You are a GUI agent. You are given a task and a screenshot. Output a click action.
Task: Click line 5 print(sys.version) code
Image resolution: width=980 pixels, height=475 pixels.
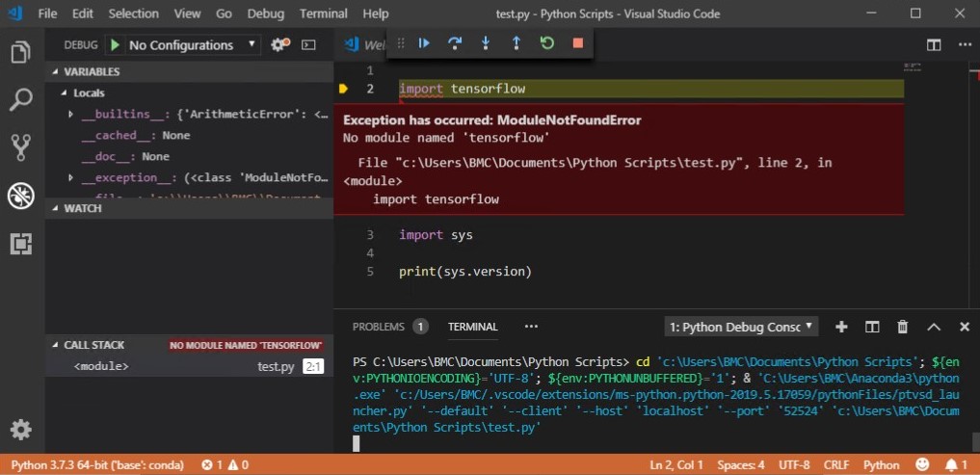tap(465, 272)
